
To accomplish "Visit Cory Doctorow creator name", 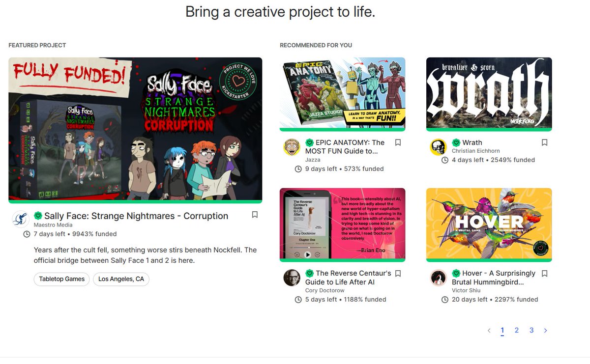I will [x=324, y=290].
